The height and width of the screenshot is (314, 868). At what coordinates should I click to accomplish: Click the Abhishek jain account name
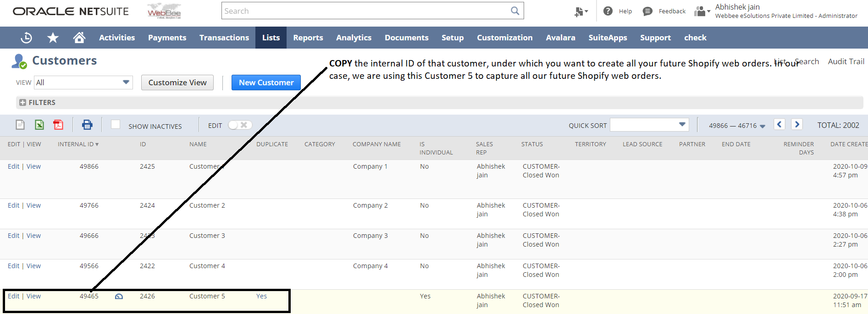737,7
